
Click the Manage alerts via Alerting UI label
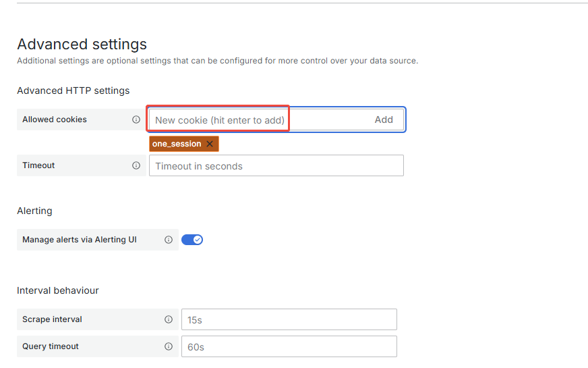coord(80,240)
